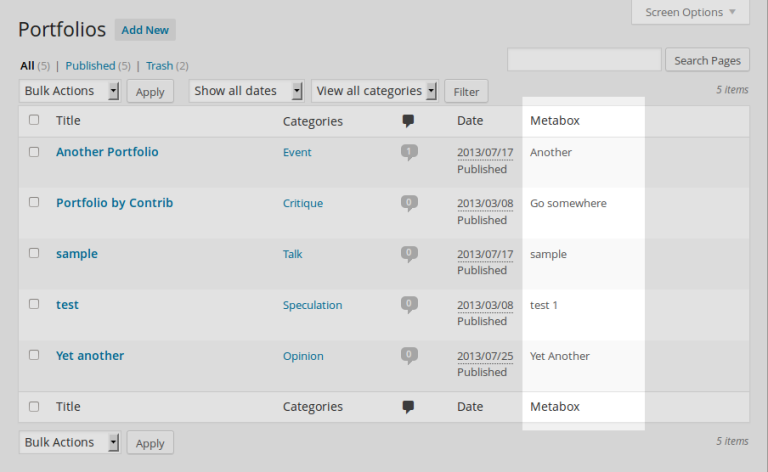Open comment bubble for Yet another row
768x472 pixels.
click(409, 356)
